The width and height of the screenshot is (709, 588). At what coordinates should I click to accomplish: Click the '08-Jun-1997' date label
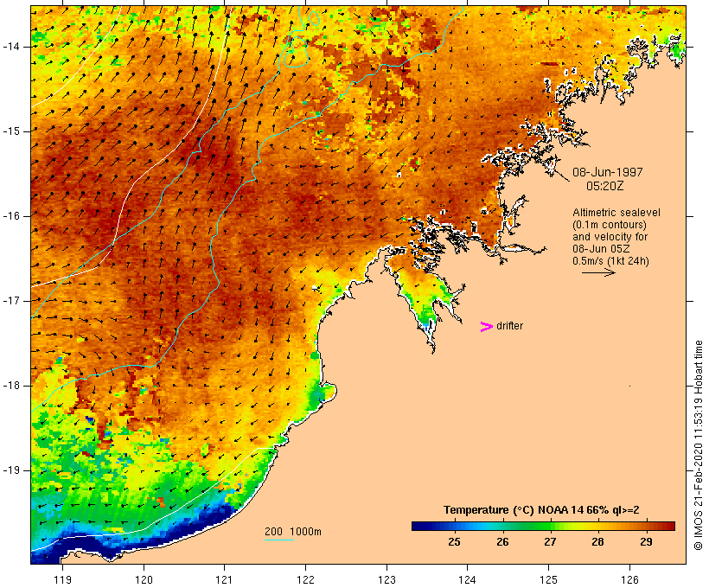(607, 172)
